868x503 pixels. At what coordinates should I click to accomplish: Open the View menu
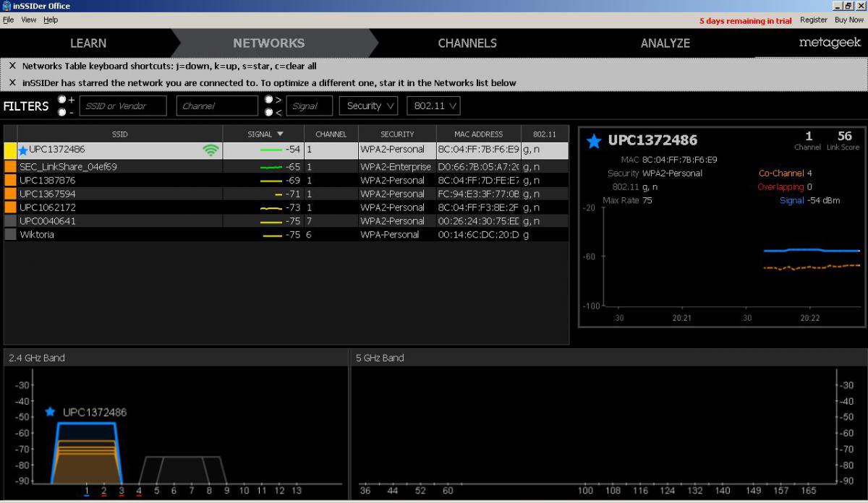point(29,20)
